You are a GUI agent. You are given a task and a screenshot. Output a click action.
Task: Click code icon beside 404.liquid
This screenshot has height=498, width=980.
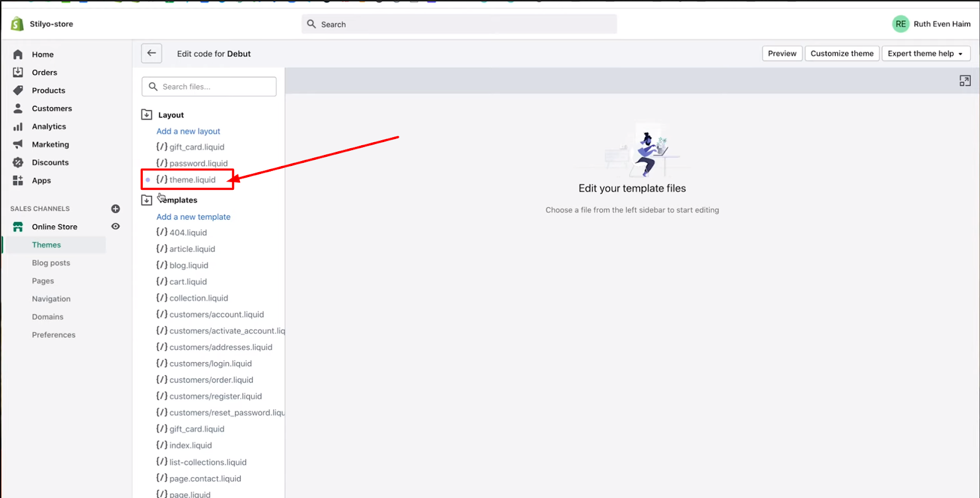point(162,232)
